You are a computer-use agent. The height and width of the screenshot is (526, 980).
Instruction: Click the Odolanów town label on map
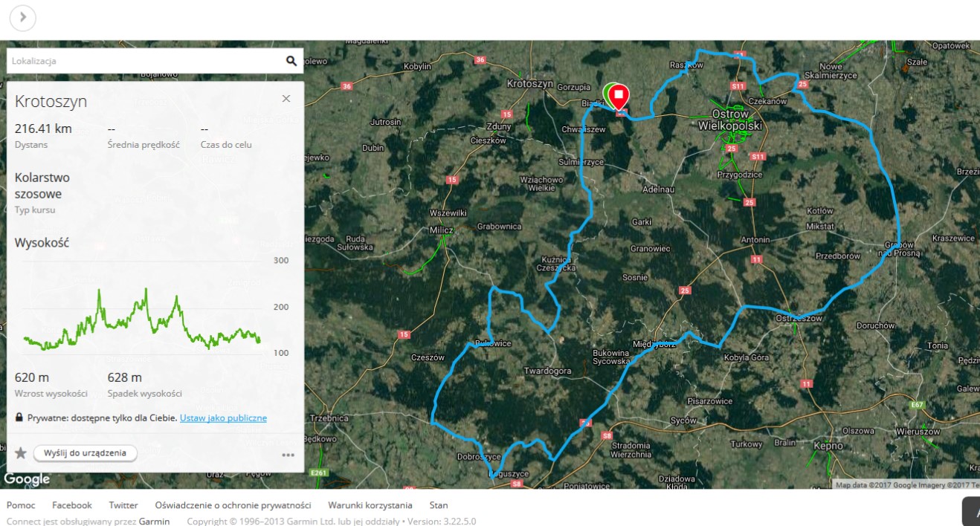coord(658,189)
